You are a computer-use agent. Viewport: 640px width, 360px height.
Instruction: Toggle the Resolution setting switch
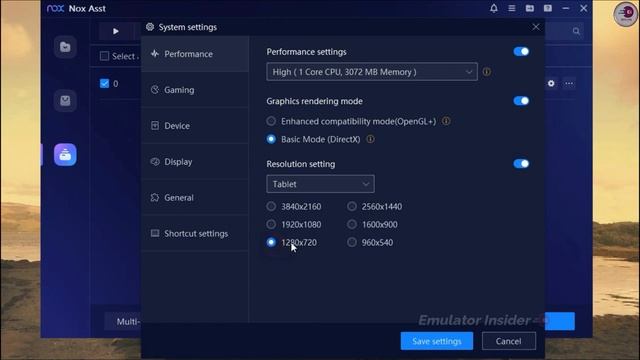click(x=521, y=164)
